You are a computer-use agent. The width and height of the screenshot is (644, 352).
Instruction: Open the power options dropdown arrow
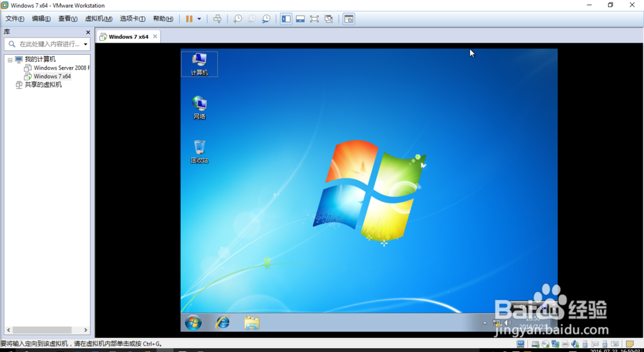[x=199, y=19]
